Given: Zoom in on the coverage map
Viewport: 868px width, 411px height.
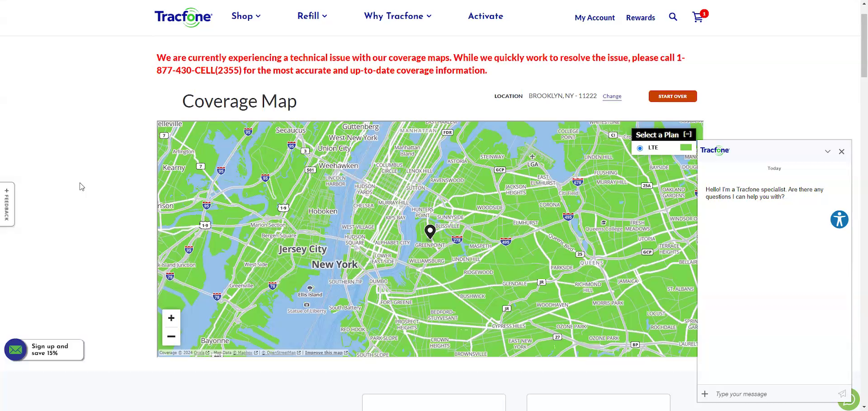Looking at the screenshot, I should [171, 318].
